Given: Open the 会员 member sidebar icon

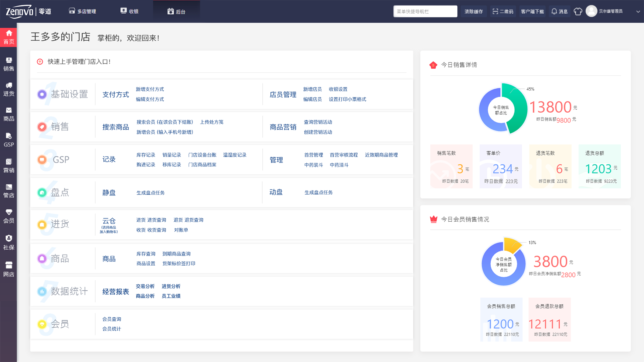Looking at the screenshot, I should coord(8,216).
